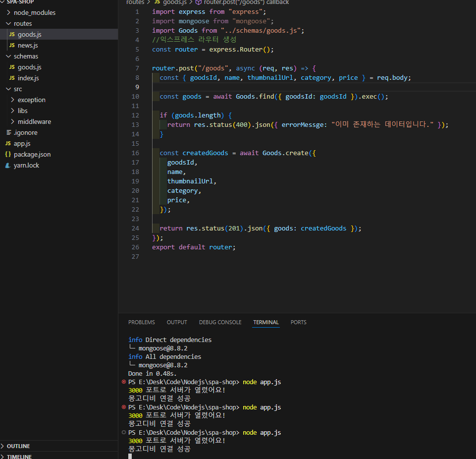Click router.post callback breadcrumb

coord(246,2)
